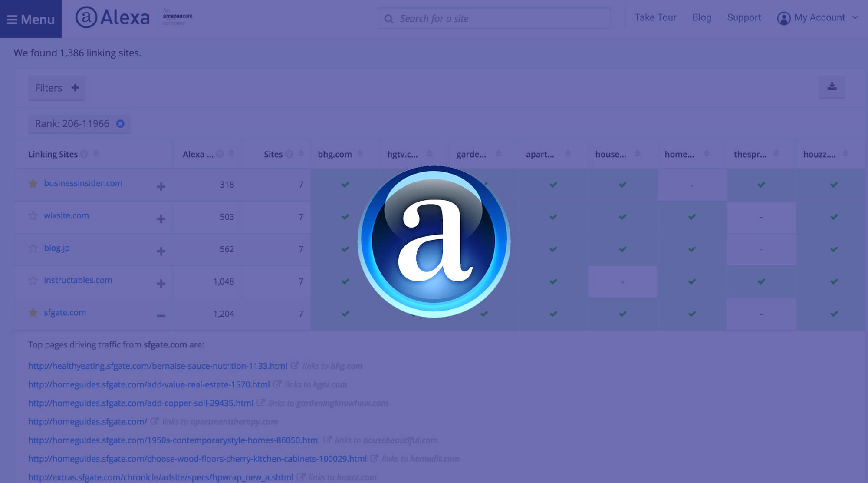
Task: Open the My Account dropdown arrow
Action: (855, 18)
